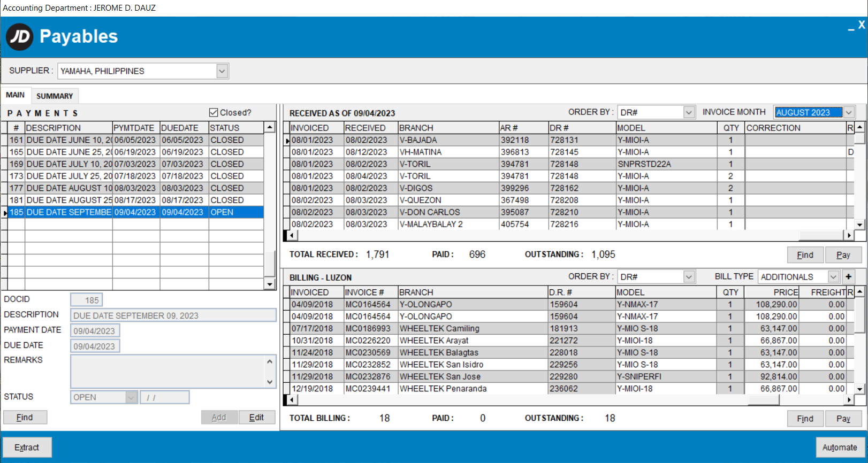Screen dimensions: 868x463
Task: Click the status date field
Action: point(165,397)
